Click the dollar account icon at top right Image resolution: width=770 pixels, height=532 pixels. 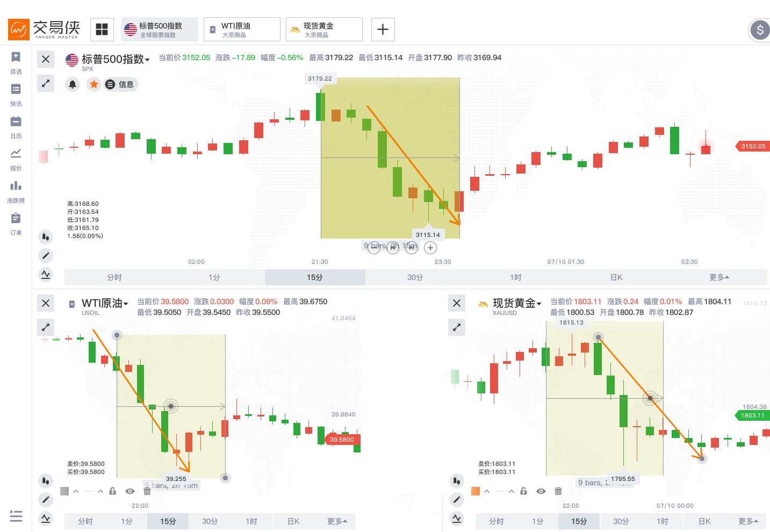pos(760,30)
